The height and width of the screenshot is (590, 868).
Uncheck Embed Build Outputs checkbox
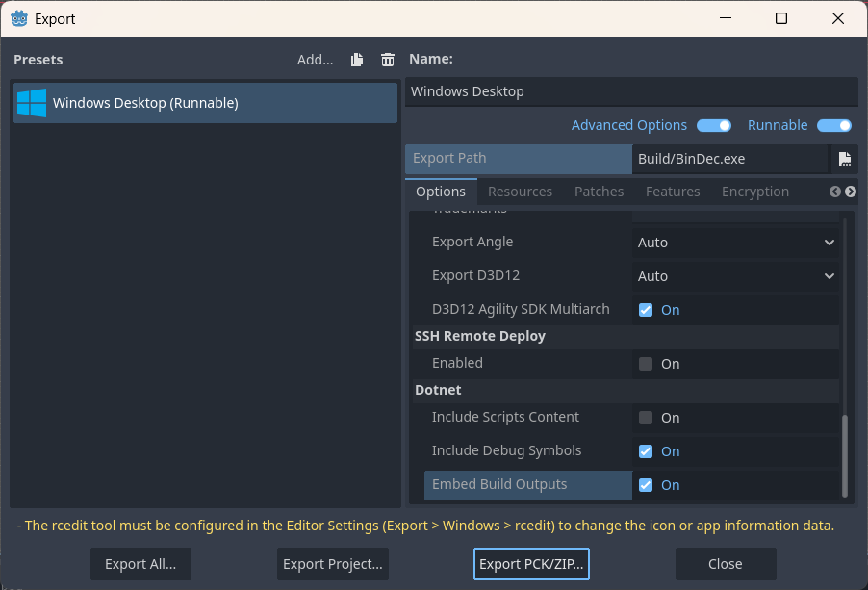646,485
